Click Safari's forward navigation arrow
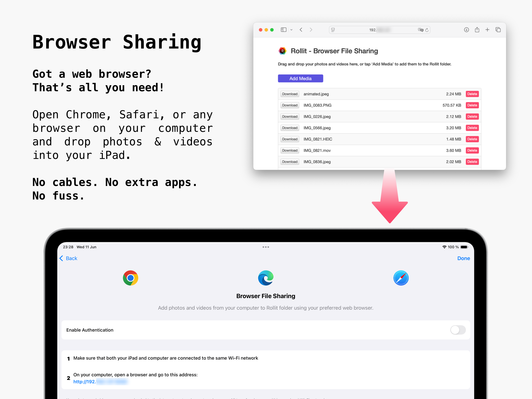Screen dimensions: 532x399 pyautogui.click(x=311, y=30)
